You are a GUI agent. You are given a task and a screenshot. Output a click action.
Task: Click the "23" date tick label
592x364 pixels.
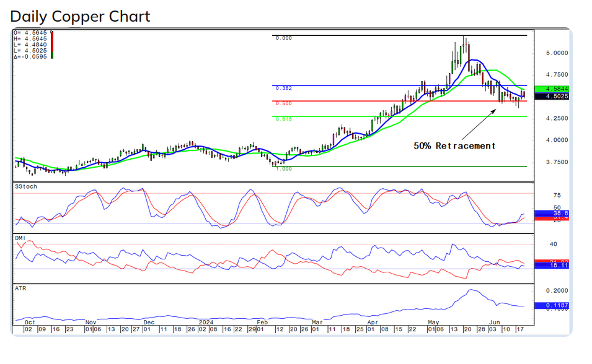pos(69,330)
